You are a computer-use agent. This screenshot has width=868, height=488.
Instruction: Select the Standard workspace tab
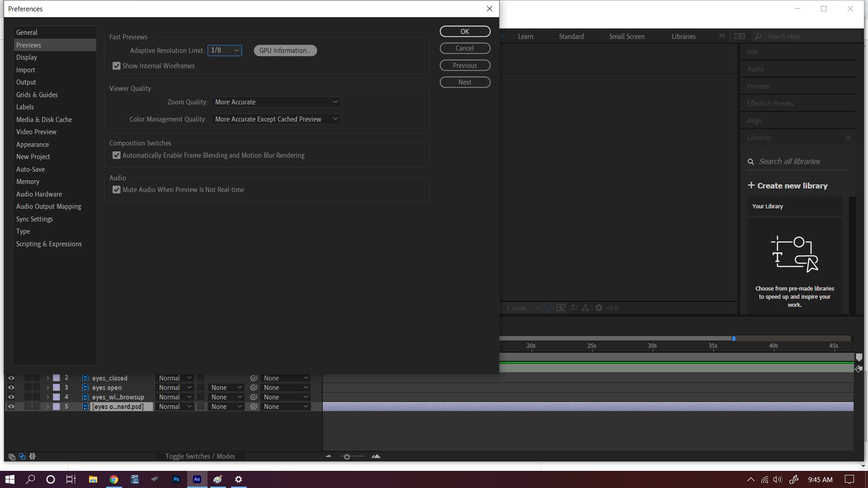[x=571, y=36]
